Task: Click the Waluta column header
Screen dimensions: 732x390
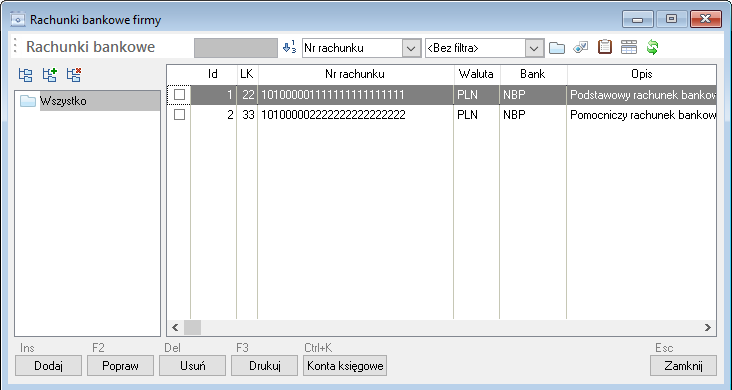Action: tap(476, 74)
